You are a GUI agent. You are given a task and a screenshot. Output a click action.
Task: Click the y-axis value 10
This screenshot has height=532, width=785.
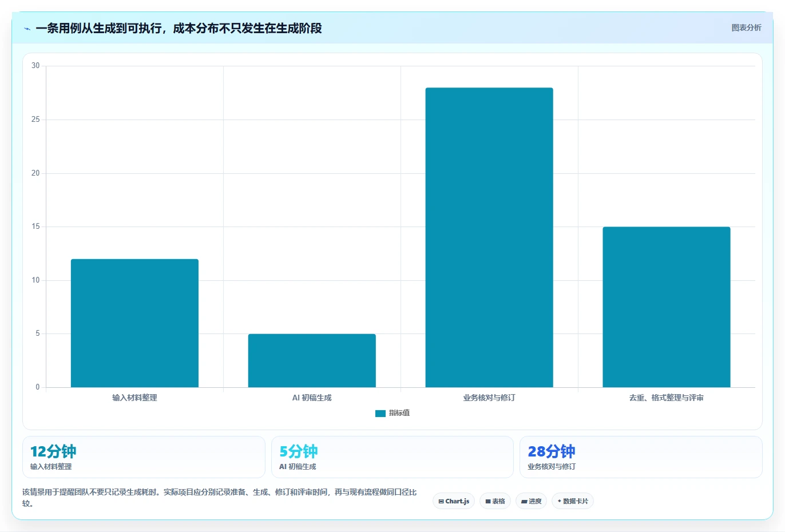[35, 280]
